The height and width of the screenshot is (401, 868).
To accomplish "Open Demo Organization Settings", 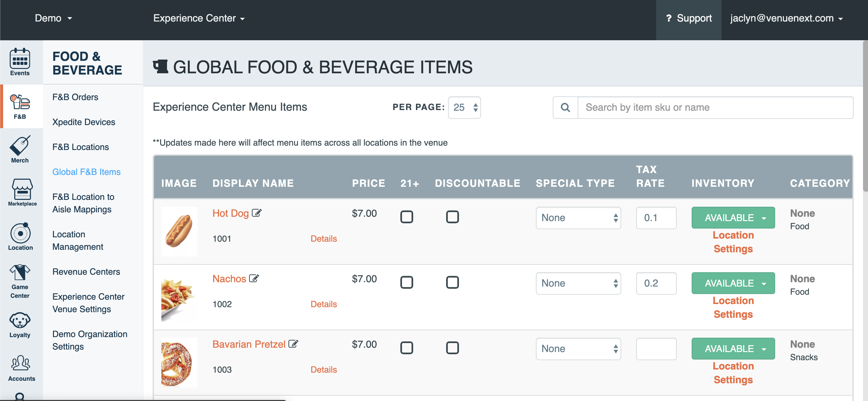I will point(90,340).
